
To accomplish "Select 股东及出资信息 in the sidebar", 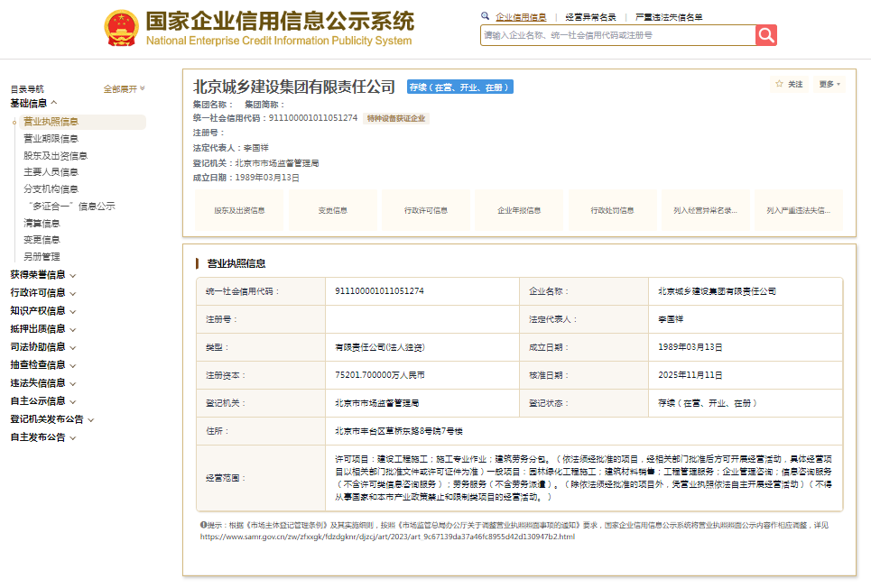I will (x=55, y=155).
